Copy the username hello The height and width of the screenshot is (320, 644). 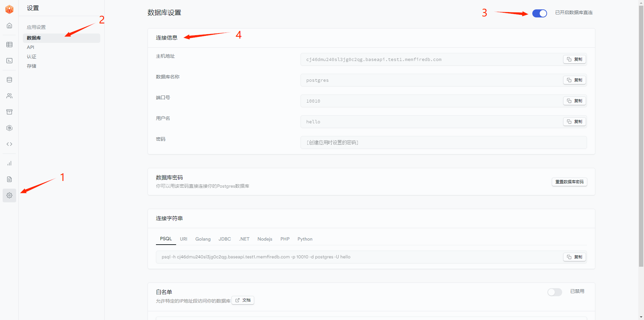tap(574, 122)
